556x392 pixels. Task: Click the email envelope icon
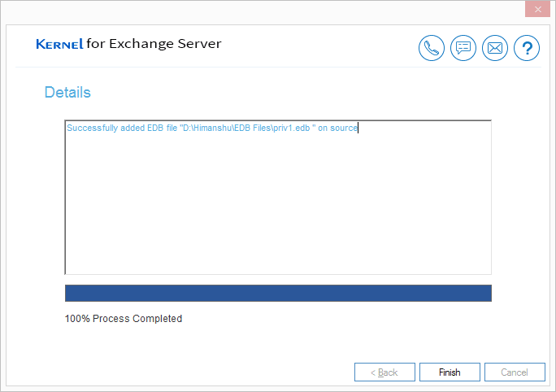pos(495,48)
